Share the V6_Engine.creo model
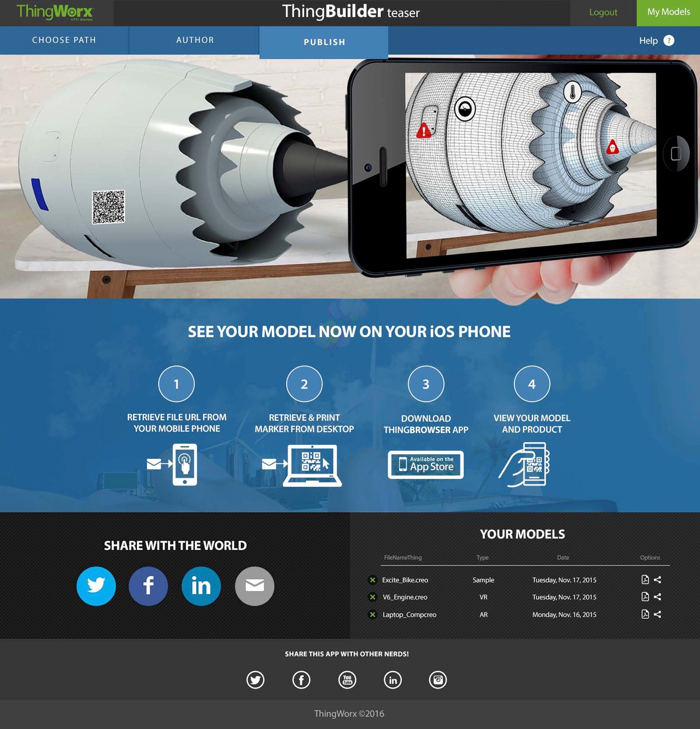700x729 pixels. click(657, 597)
